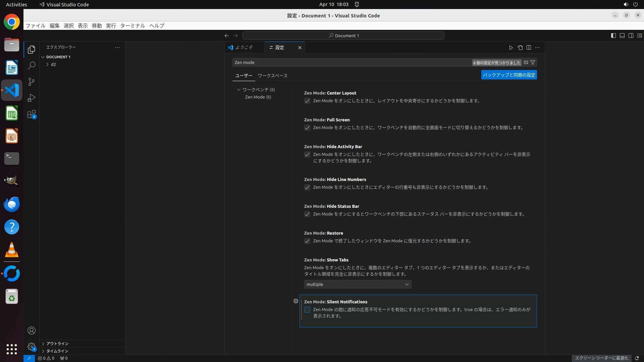This screenshot has height=362, width=644.
Task: Split the editor to the right
Action: point(529,48)
